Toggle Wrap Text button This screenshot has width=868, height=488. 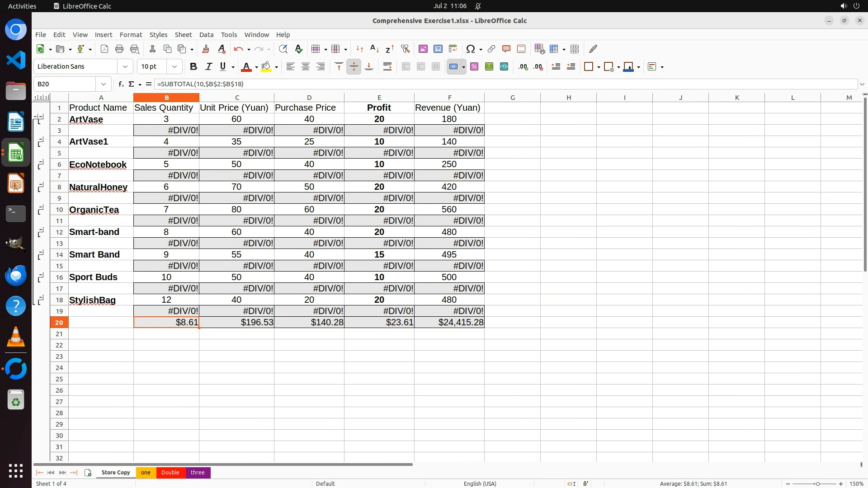(387, 66)
